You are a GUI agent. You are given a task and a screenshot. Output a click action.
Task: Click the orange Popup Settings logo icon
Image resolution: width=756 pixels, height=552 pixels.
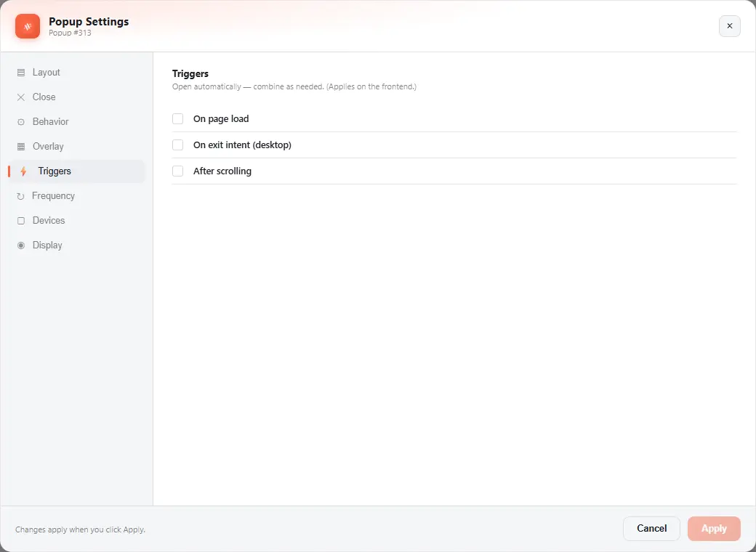click(28, 26)
